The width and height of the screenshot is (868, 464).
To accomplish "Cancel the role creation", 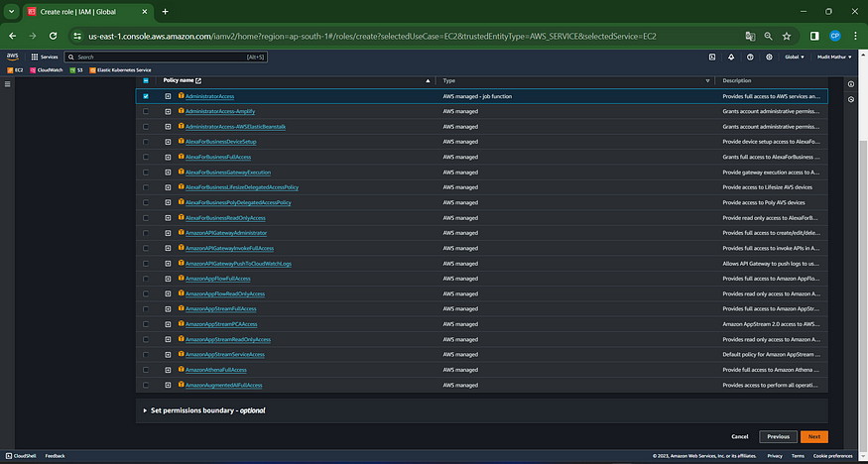I will click(740, 436).
